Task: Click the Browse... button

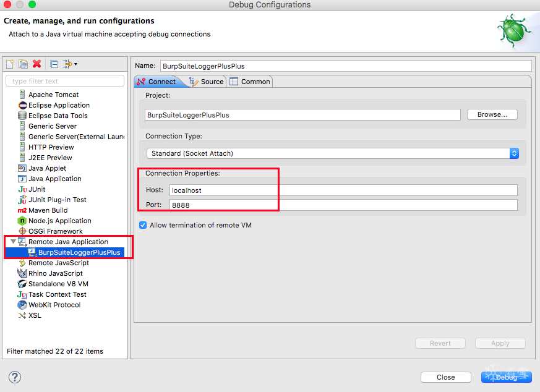Action: click(492, 114)
